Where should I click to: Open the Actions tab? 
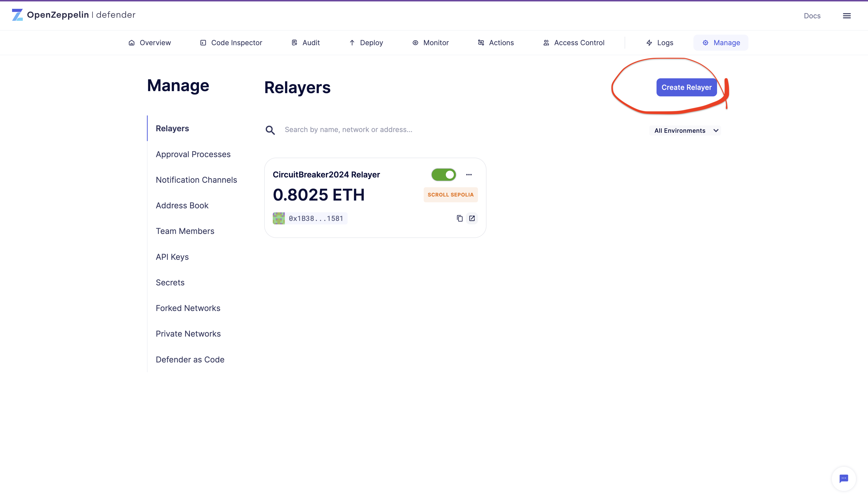point(496,43)
